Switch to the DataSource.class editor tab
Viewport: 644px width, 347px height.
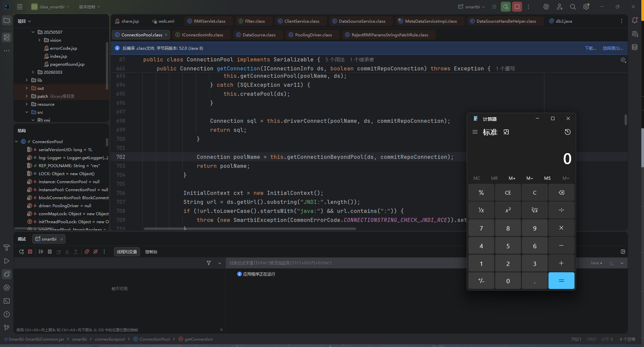click(259, 35)
